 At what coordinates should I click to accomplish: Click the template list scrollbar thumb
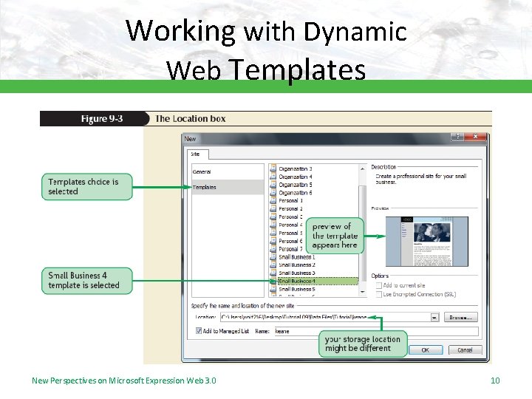(363, 234)
